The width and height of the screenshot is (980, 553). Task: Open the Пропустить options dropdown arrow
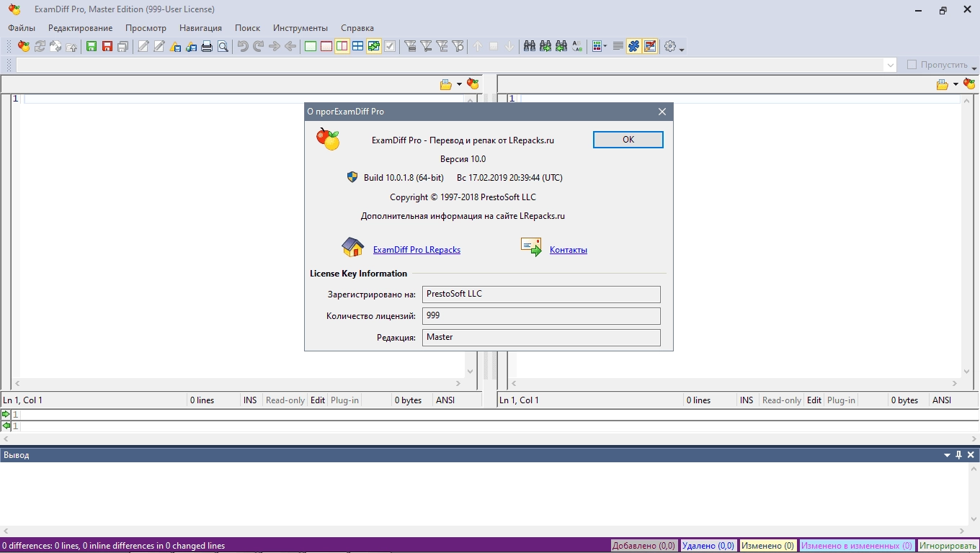(x=974, y=68)
